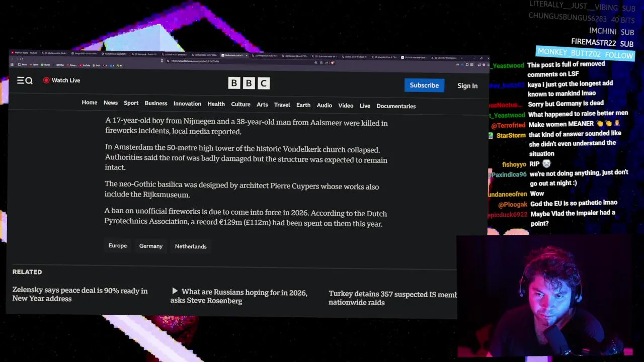
Task: Switch to the Night of Nights YouTube tab
Action: point(24,53)
